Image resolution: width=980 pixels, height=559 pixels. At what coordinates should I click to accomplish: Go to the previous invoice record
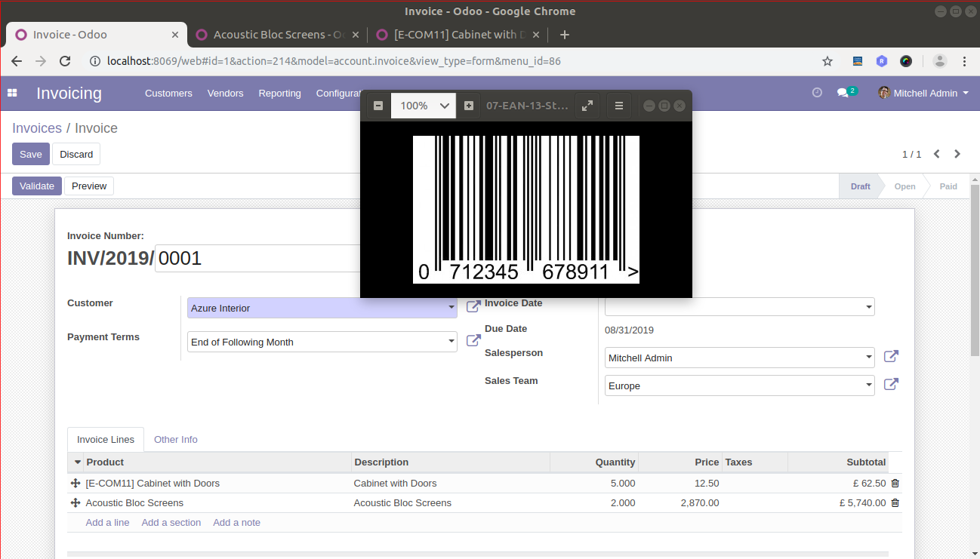coord(937,154)
